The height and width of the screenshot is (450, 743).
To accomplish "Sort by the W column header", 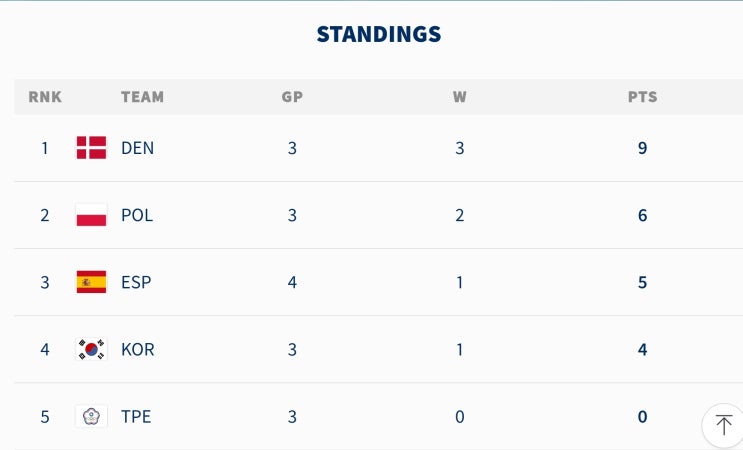I will tap(460, 97).
